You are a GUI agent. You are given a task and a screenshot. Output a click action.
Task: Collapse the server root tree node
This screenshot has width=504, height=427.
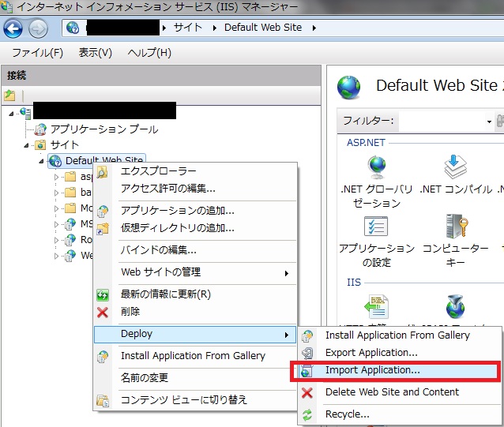pyautogui.click(x=11, y=114)
